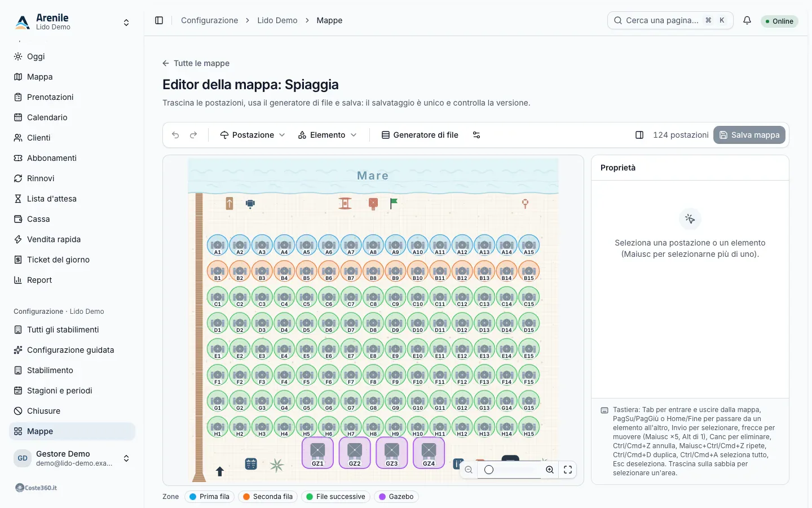Click the undo arrow icon
Viewport: 812px width, 508px height.
175,135
